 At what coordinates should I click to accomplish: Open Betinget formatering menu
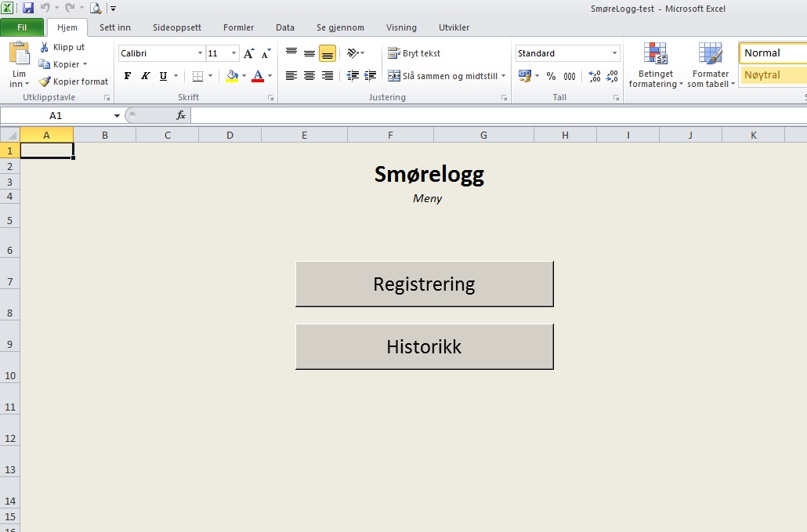pos(655,65)
